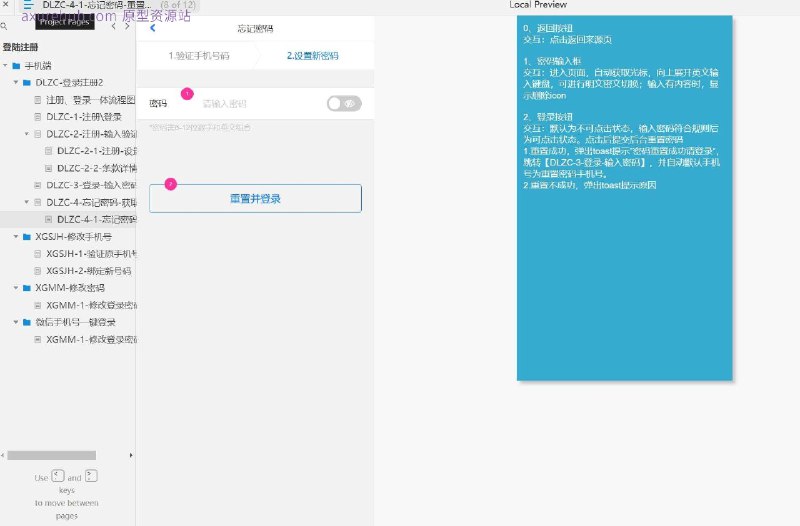Collapse the 微信手机号一键登录 folder arrow
This screenshot has width=800, height=526.
click(x=16, y=322)
